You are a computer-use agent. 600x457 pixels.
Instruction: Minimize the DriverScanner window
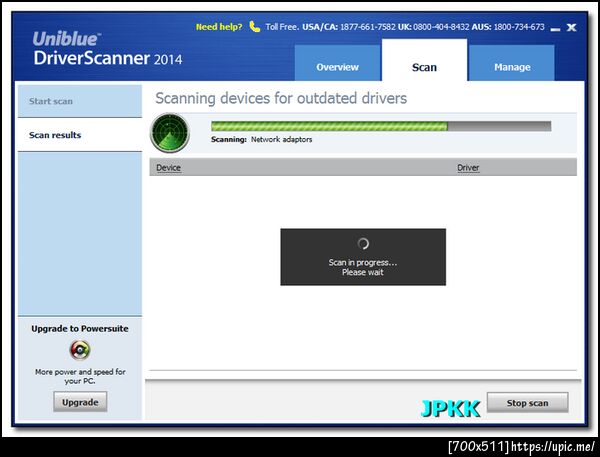pos(555,28)
